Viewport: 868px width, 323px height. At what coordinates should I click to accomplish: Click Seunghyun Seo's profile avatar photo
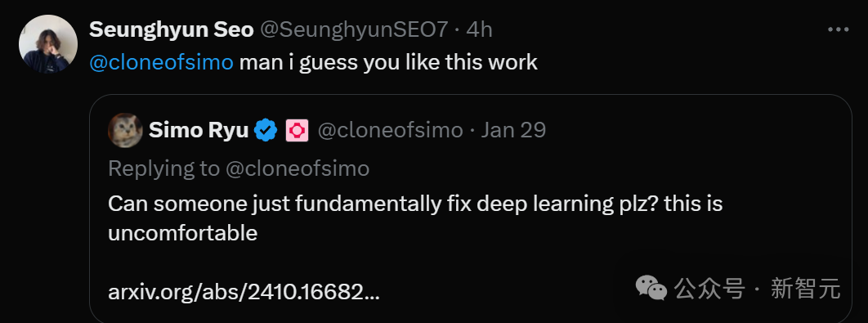tap(48, 44)
